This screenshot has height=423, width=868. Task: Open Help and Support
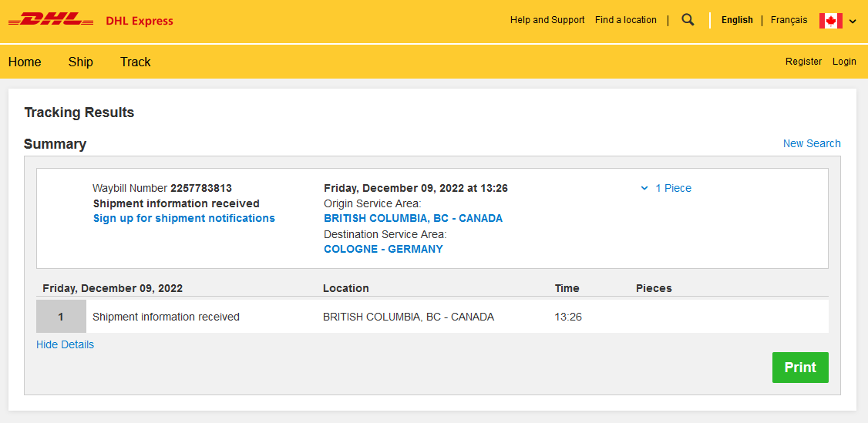click(547, 20)
